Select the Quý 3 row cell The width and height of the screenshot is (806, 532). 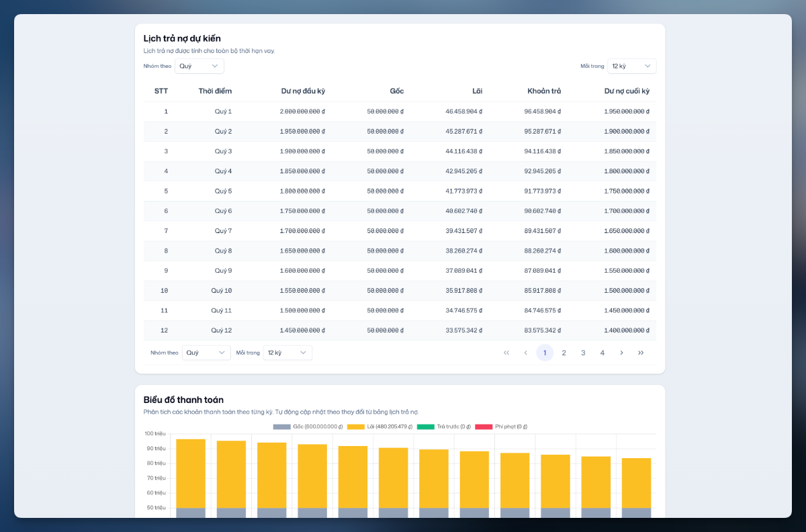point(223,151)
